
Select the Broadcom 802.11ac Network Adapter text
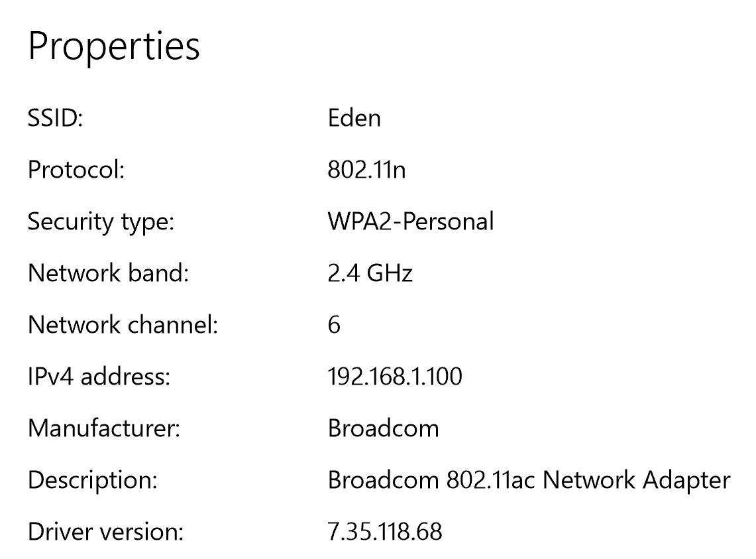(x=529, y=480)
